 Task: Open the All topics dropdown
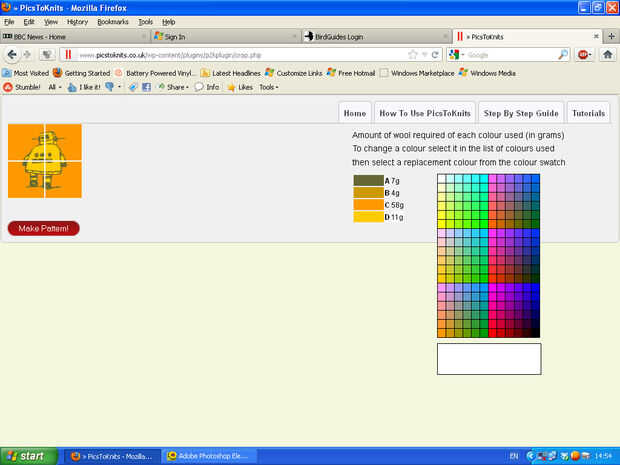pos(55,87)
